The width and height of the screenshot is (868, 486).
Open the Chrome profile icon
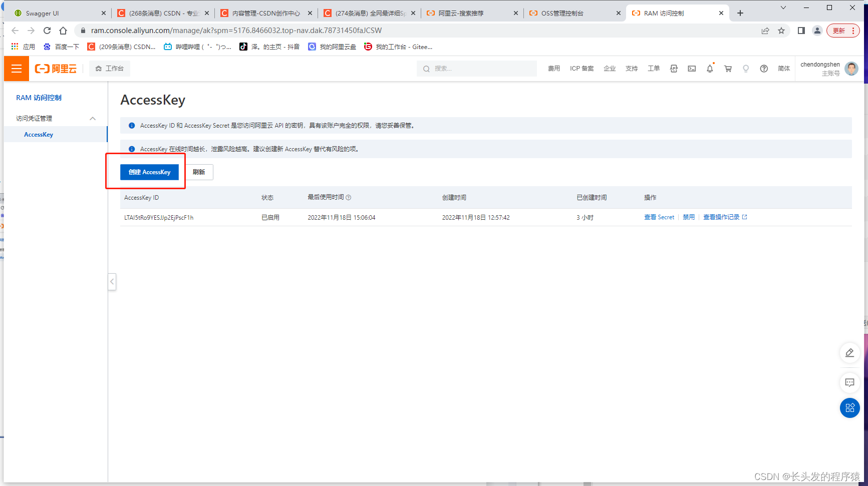tap(817, 31)
